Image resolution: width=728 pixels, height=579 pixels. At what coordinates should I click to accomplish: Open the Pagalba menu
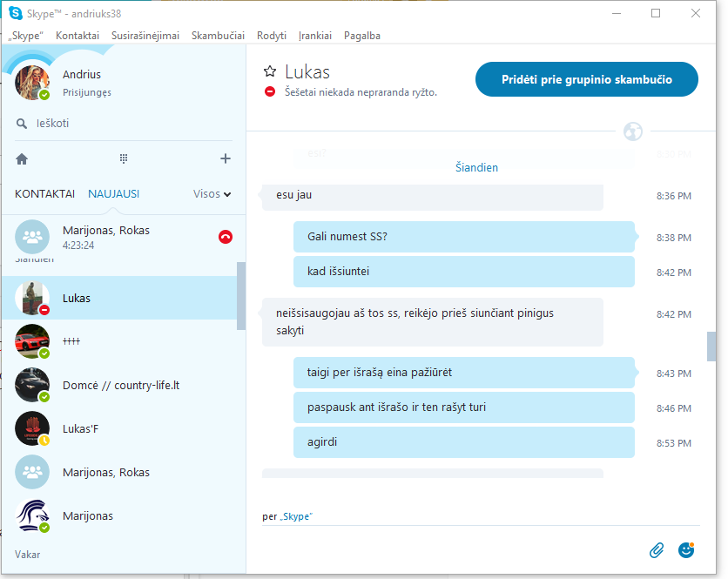[362, 36]
